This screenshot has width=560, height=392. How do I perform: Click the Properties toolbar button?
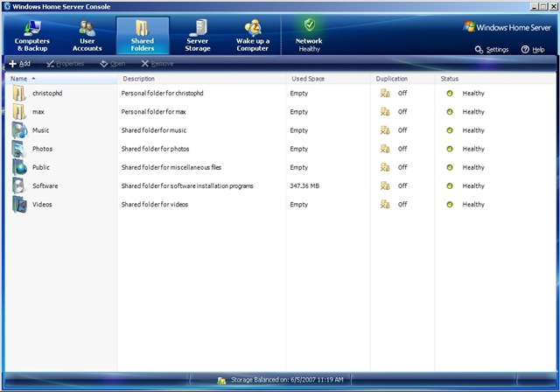click(x=66, y=64)
